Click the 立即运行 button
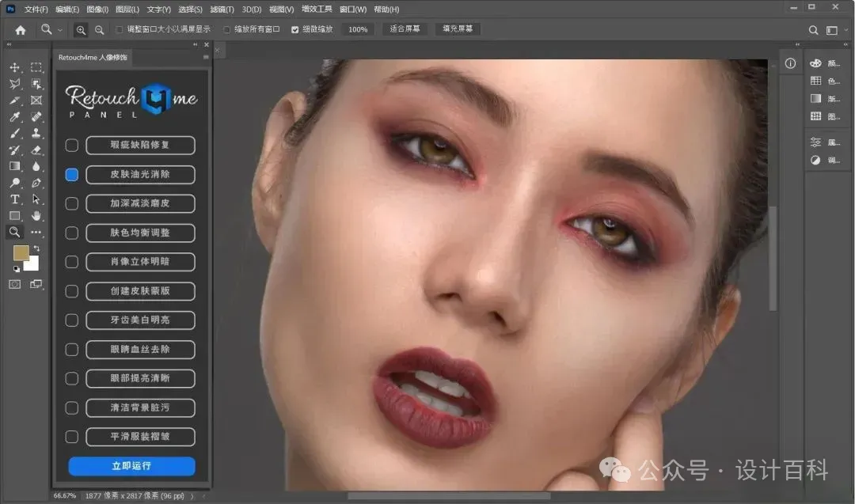The width and height of the screenshot is (855, 504). tap(131, 466)
